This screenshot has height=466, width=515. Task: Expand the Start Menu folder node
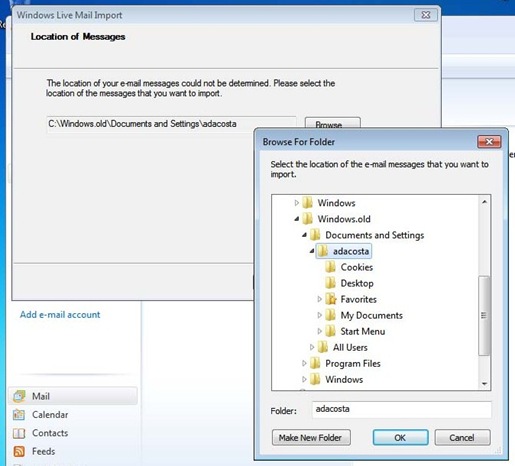point(319,331)
